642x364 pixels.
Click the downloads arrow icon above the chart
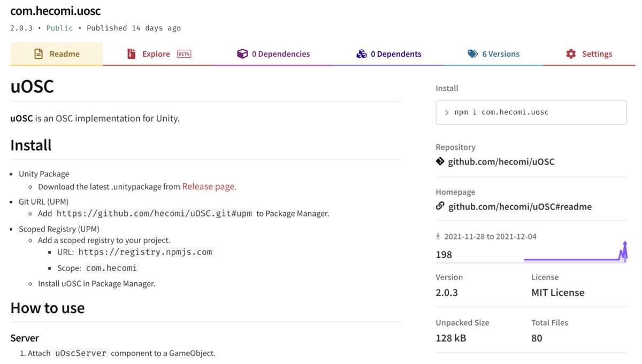click(438, 236)
